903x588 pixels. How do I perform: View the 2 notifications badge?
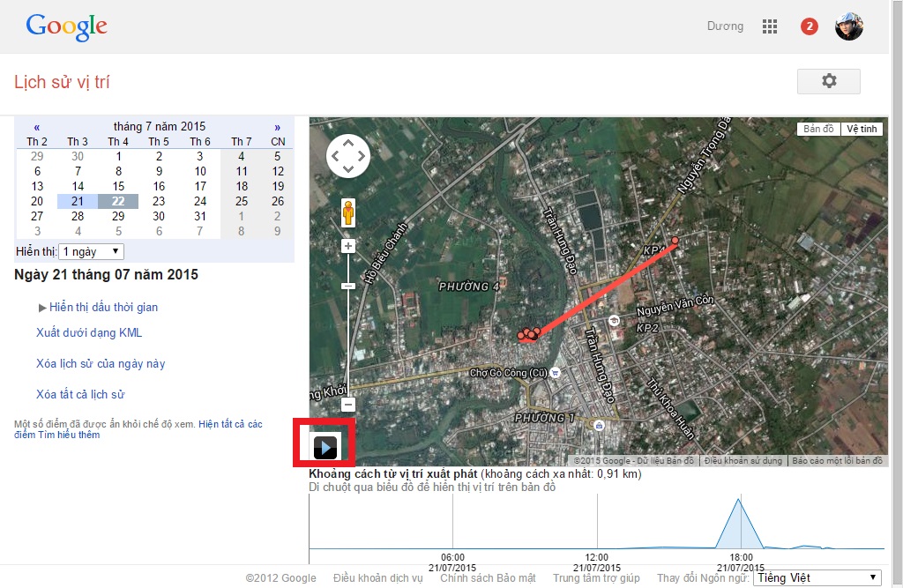[810, 26]
